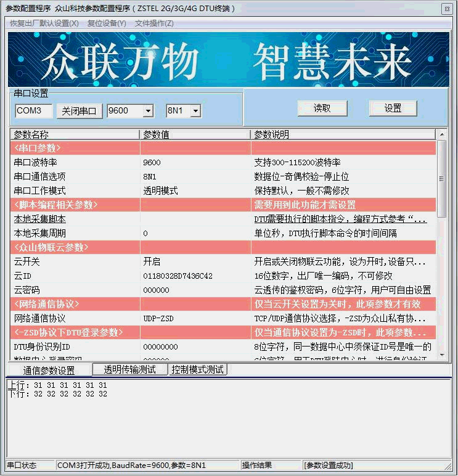Close the configuration window
The image size is (458, 476).
pyautogui.click(x=447, y=9)
